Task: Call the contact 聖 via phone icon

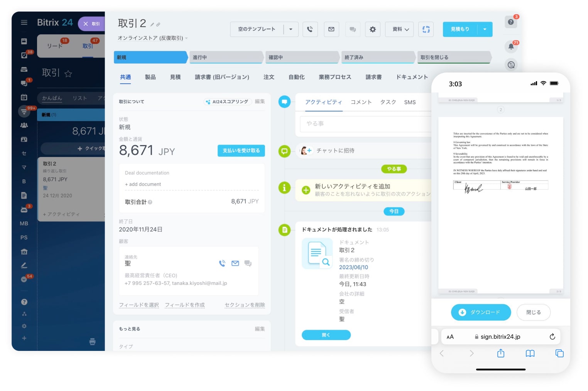Action: [222, 263]
